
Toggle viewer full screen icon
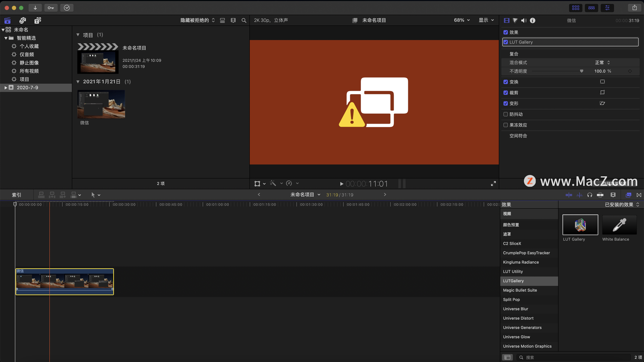coord(493,184)
